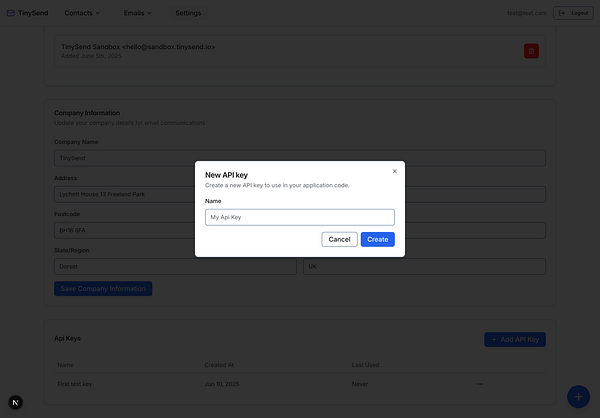Click the country field showing UK
600x418 pixels.
(424, 266)
